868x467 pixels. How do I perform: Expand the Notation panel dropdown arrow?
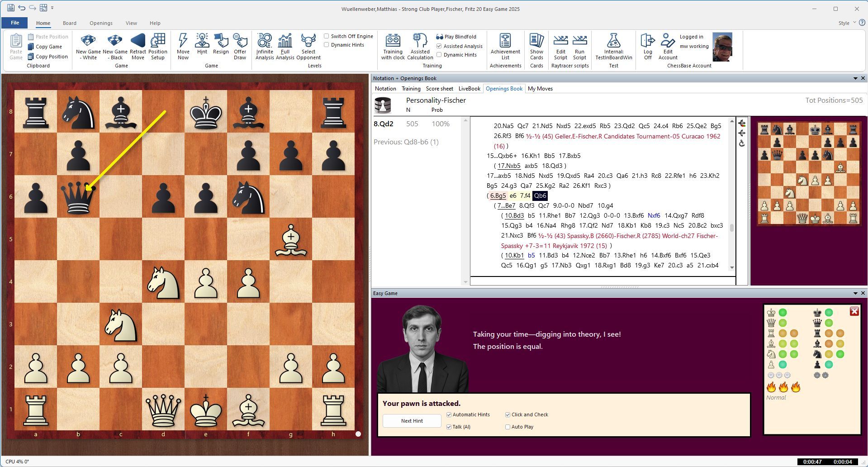coord(855,78)
